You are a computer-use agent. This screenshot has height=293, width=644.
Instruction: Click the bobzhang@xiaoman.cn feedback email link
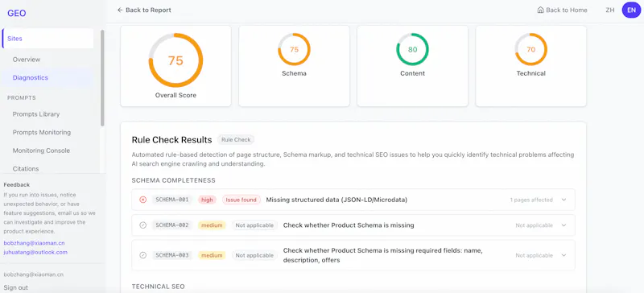pyautogui.click(x=34, y=243)
